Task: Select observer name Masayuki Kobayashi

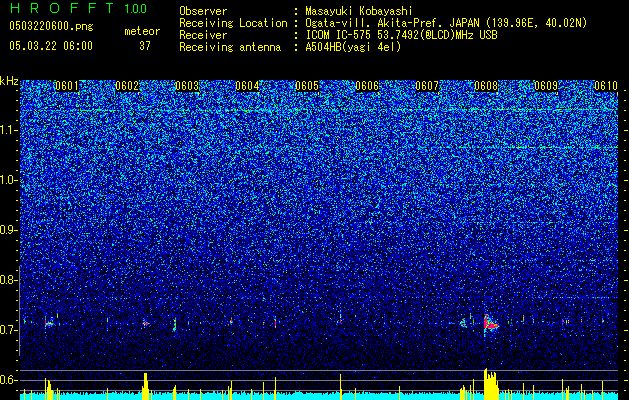Action: [x=359, y=11]
